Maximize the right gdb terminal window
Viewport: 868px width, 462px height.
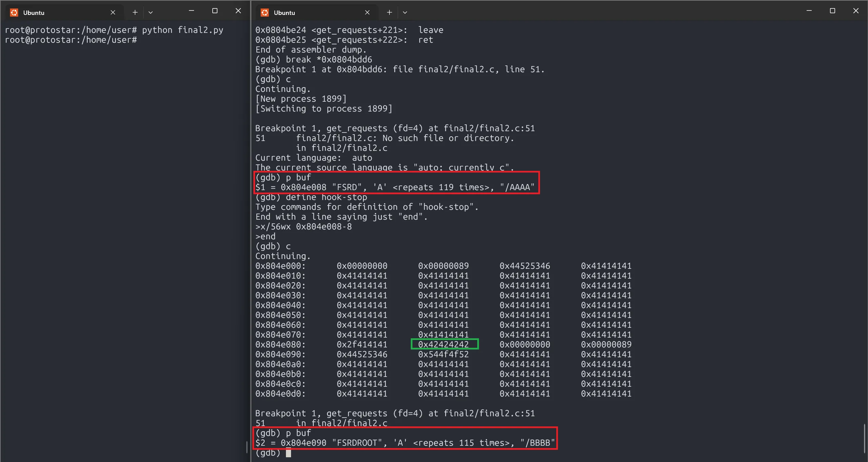(x=832, y=11)
